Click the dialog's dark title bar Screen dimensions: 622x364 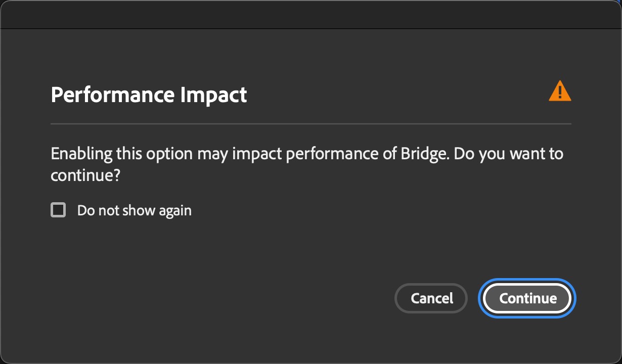(x=311, y=14)
